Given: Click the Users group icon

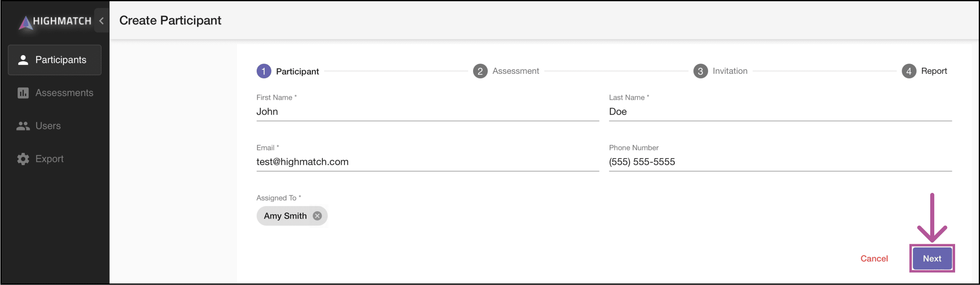Looking at the screenshot, I should click(23, 126).
